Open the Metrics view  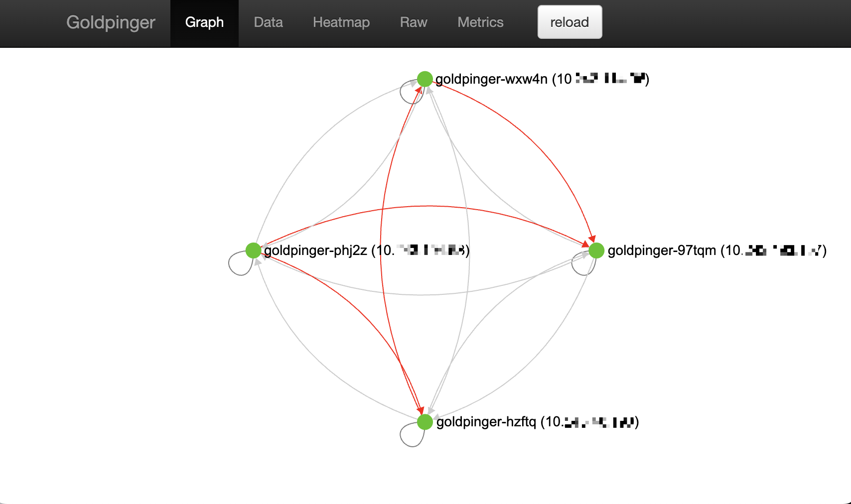[480, 22]
